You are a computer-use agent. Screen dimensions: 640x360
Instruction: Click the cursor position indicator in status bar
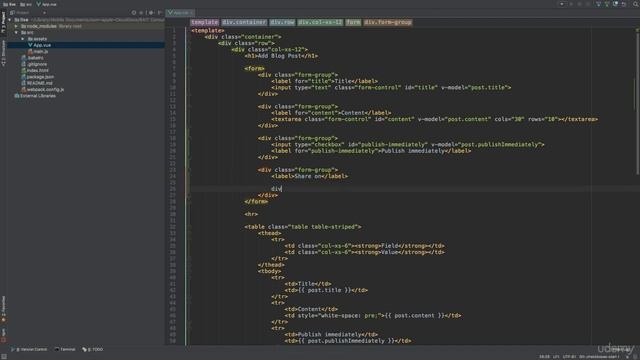[544, 357]
